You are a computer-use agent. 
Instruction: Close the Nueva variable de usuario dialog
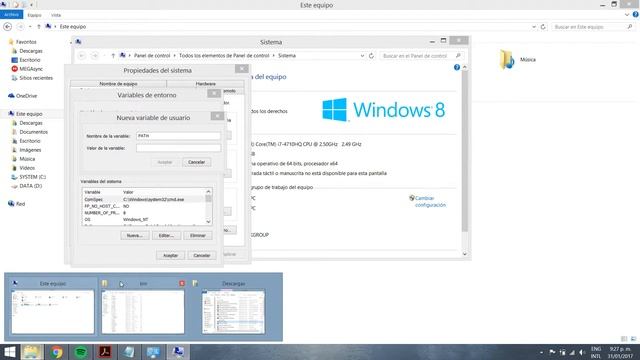point(218,116)
